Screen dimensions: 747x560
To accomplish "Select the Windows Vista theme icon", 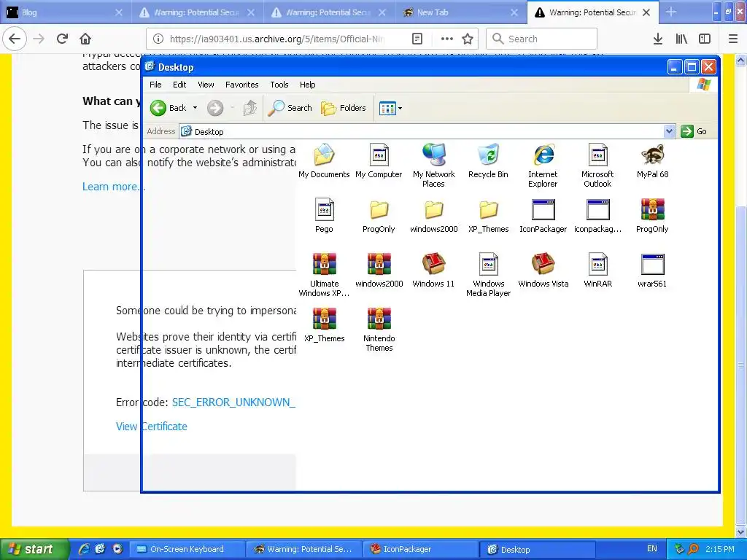I will (x=543, y=264).
